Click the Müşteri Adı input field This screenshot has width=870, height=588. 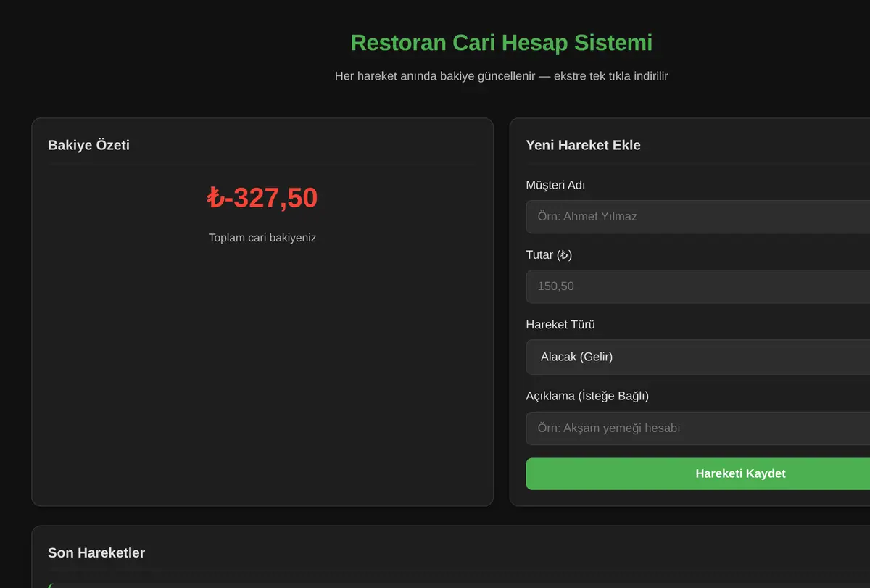[697, 216]
